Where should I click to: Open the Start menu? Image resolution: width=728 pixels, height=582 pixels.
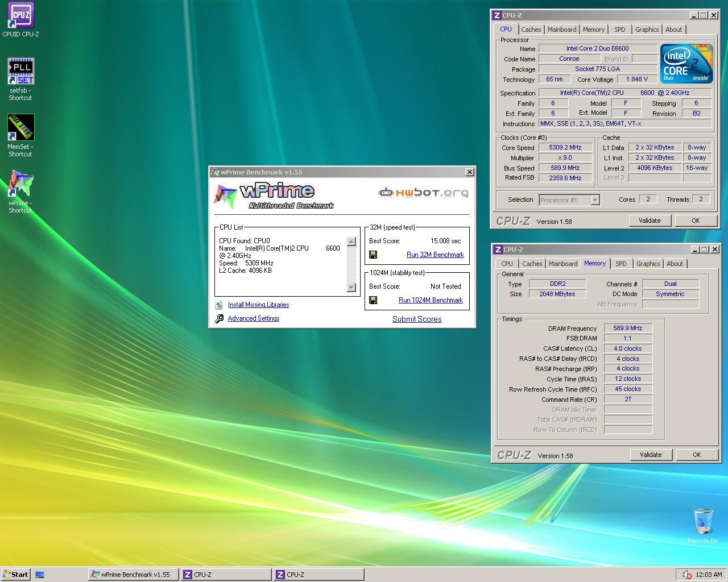click(15, 575)
